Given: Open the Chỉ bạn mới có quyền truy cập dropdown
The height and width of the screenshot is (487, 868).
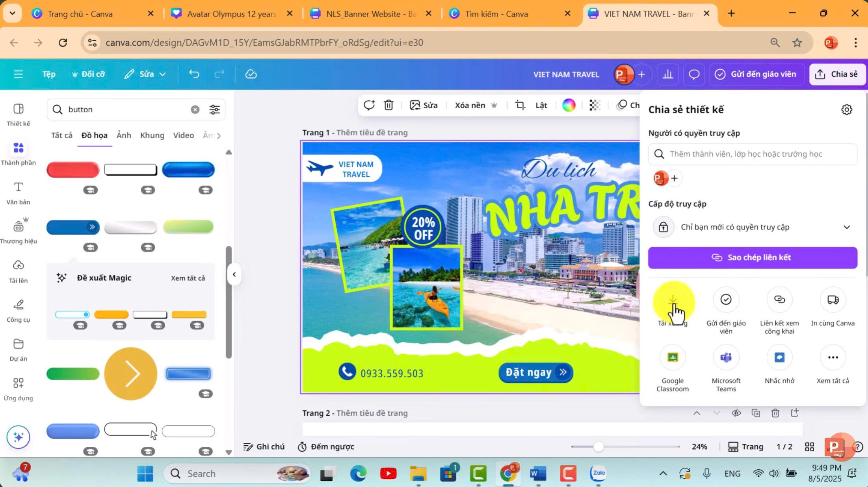Looking at the screenshot, I should [x=847, y=227].
